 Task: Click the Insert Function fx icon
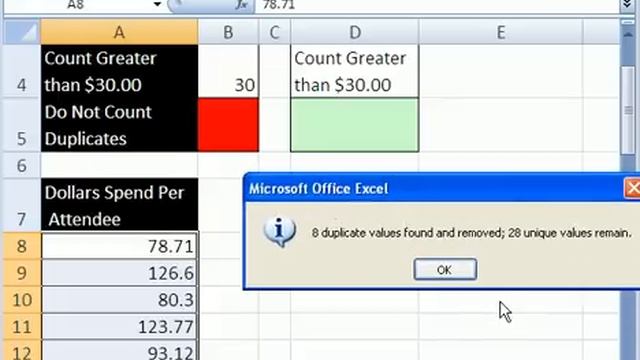[x=242, y=4]
